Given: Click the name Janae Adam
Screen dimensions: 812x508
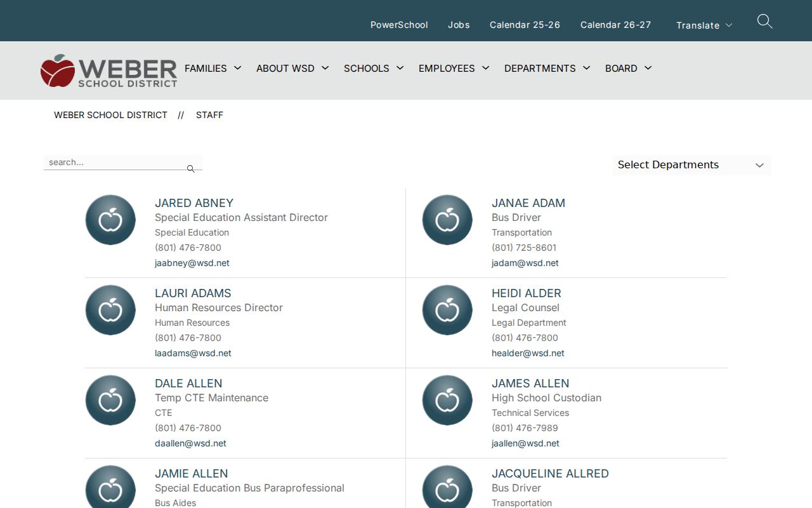Looking at the screenshot, I should click(x=528, y=203).
